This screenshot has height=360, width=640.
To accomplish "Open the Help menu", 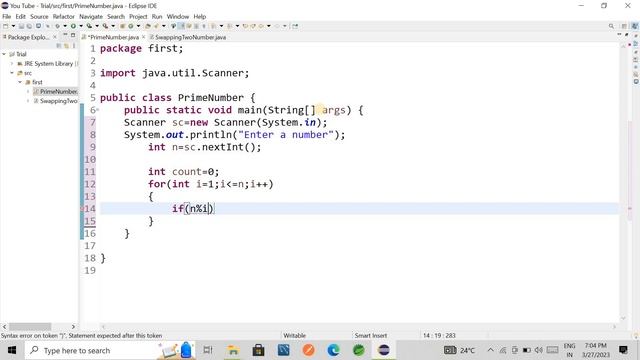I will (x=200, y=17).
